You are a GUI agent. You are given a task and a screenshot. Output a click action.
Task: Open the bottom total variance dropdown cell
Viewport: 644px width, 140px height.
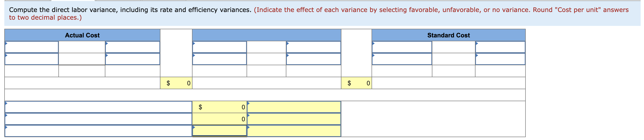97,130
